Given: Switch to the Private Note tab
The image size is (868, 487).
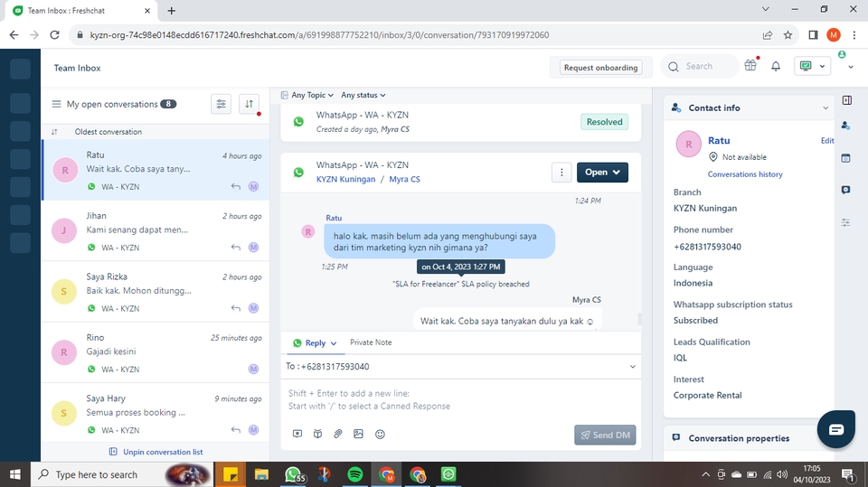Looking at the screenshot, I should point(371,342).
